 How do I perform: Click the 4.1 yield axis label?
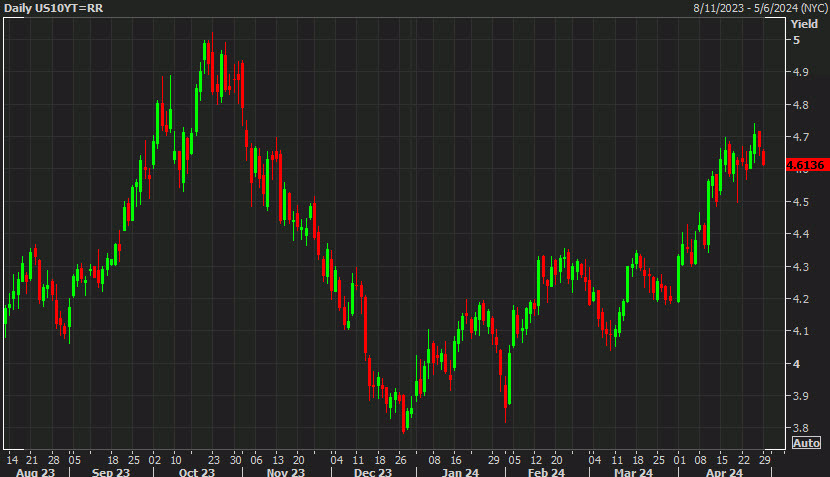point(800,331)
